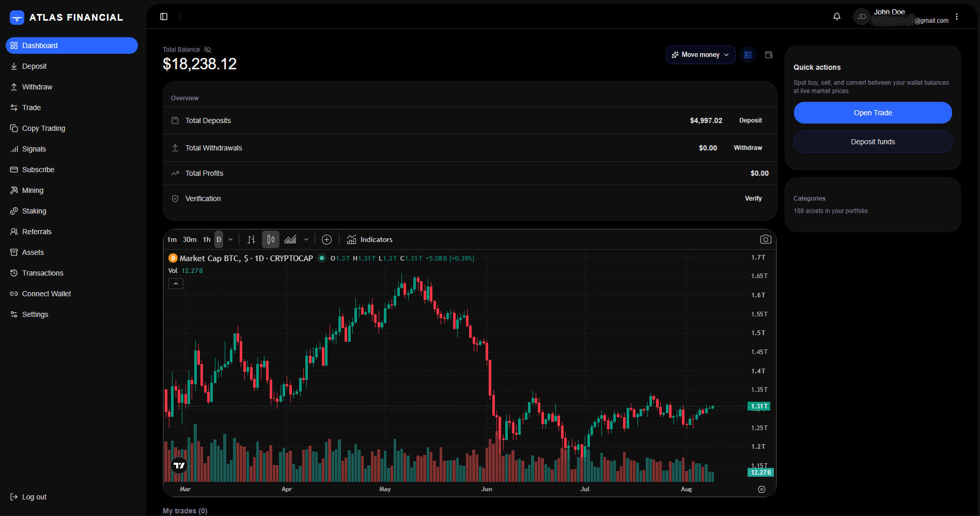Image resolution: width=980 pixels, height=516 pixels.
Task: Open notifications bell
Action: tap(837, 17)
